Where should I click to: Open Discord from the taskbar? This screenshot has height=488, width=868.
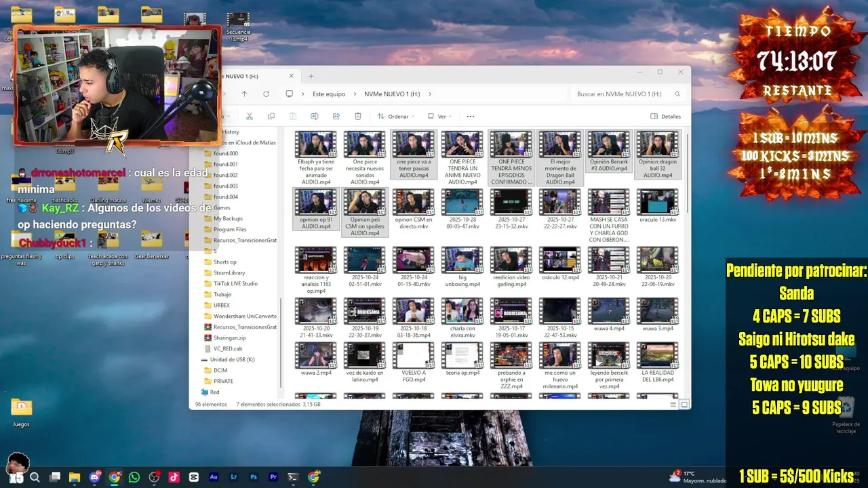(94, 477)
